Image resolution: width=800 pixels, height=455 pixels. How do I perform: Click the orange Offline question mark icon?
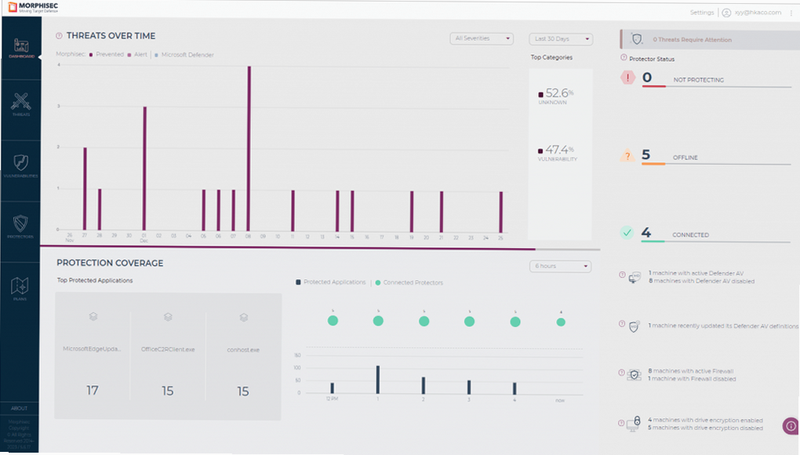coord(627,156)
